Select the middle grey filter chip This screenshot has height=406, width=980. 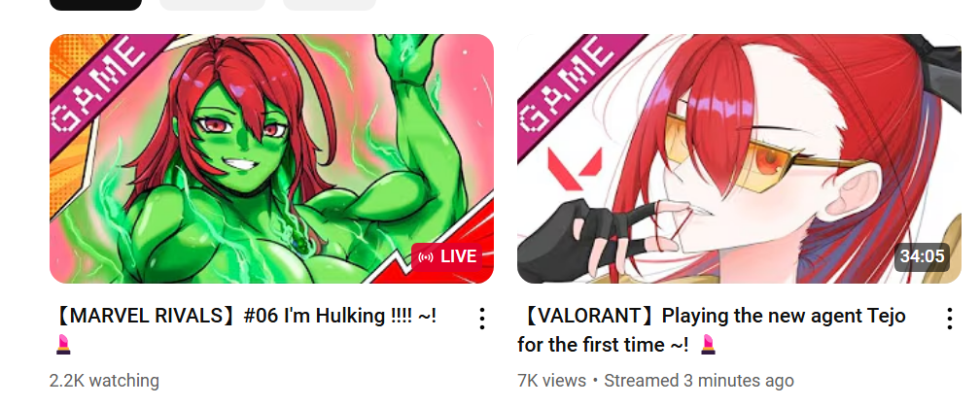(x=213, y=5)
